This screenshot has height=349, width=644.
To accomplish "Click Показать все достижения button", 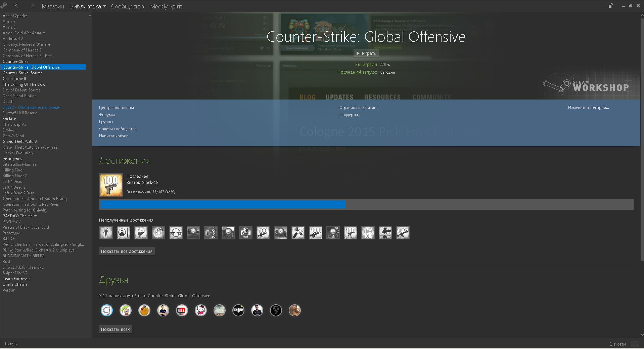I will [127, 251].
